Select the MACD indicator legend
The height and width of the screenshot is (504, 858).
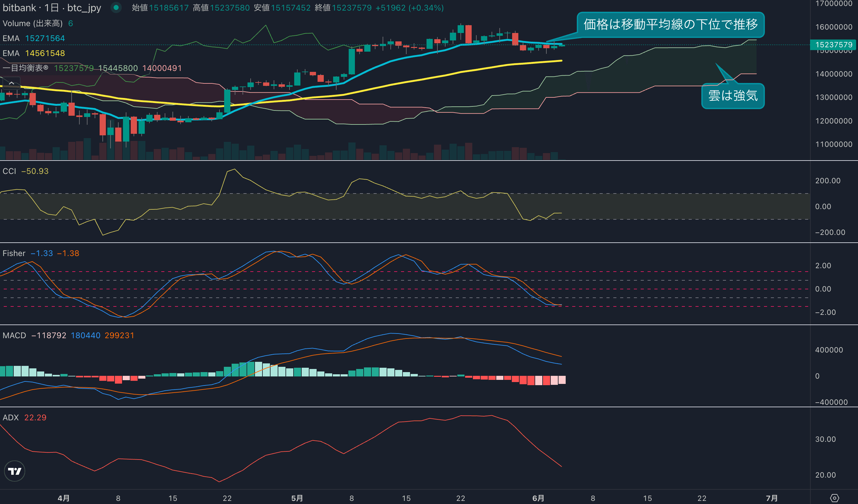tap(14, 335)
